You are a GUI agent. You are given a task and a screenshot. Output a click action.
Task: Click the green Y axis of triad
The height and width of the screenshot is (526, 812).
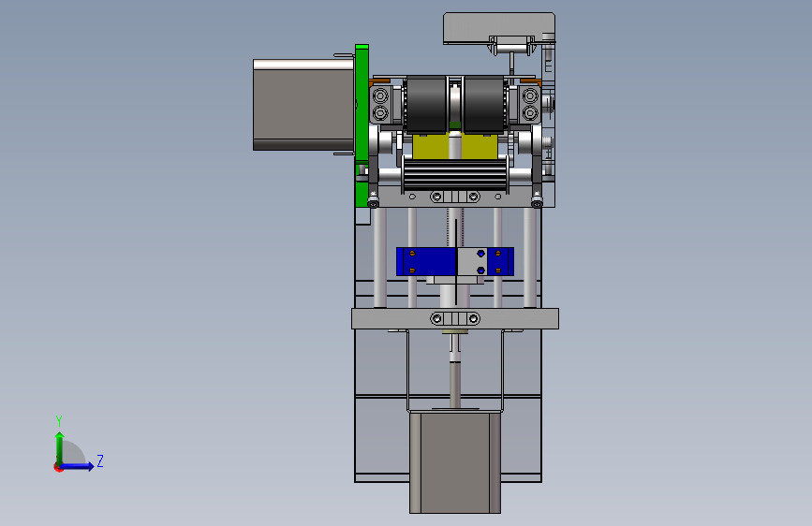click(60, 448)
